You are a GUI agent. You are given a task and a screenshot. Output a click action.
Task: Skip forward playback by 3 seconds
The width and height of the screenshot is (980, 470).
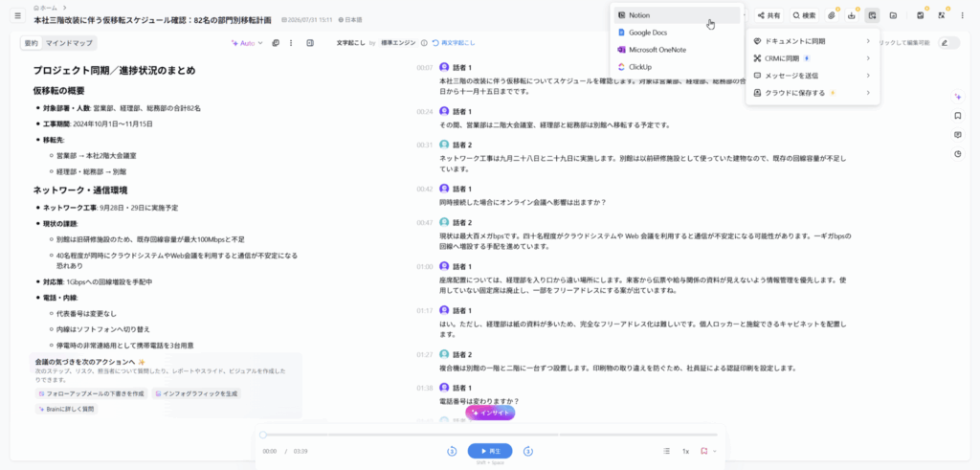tap(528, 451)
